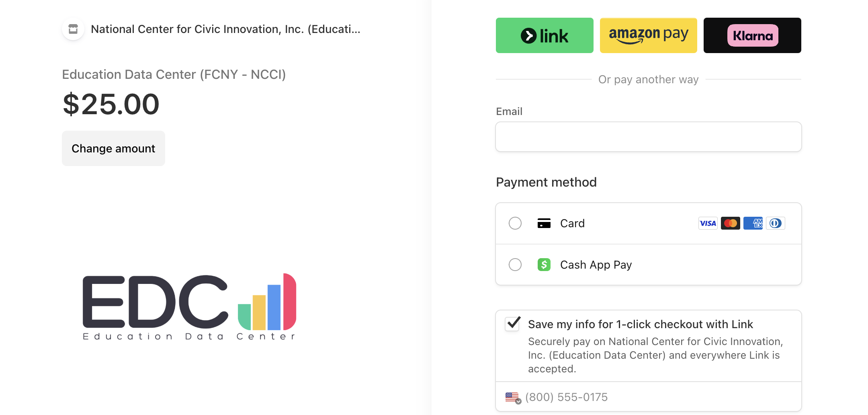This screenshot has width=868, height=415.
Task: Click the Diners Club logo icon
Action: 775,223
